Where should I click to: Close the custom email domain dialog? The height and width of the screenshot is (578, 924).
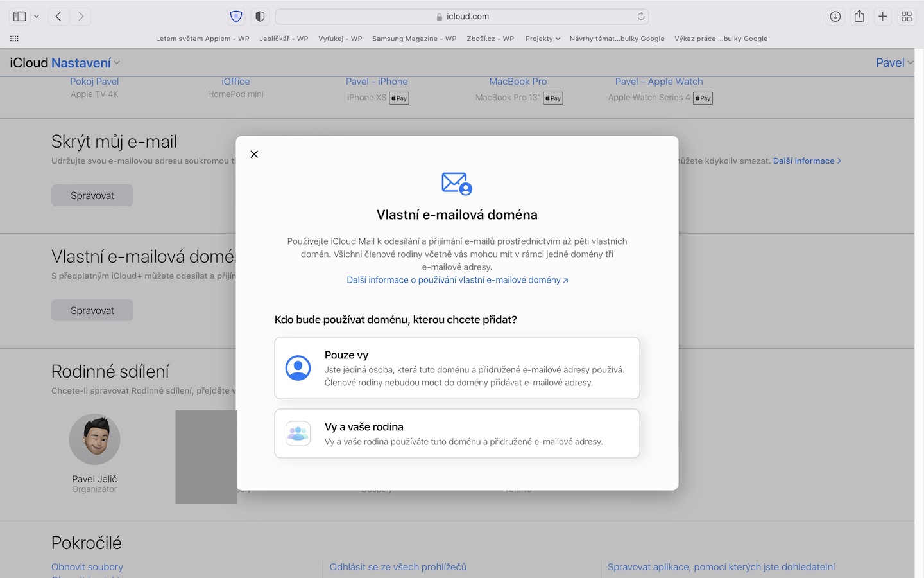pos(254,154)
